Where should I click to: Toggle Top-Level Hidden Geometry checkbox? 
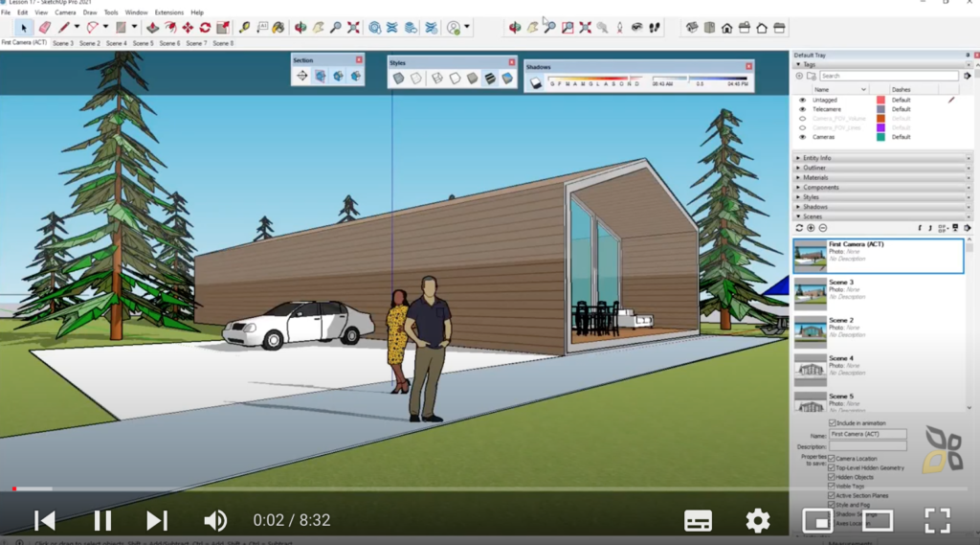[832, 468]
